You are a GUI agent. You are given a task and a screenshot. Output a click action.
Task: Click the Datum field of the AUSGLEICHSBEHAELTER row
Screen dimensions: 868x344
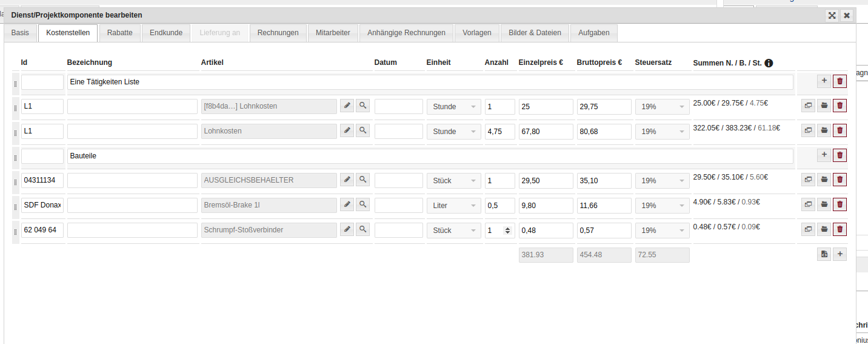(x=398, y=180)
